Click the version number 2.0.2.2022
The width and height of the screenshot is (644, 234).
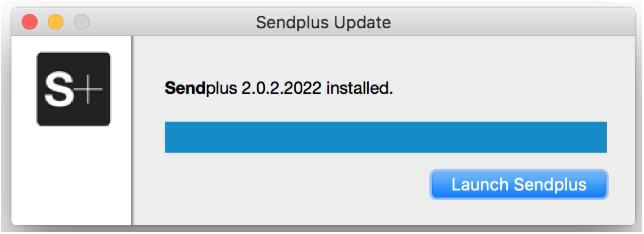[282, 89]
